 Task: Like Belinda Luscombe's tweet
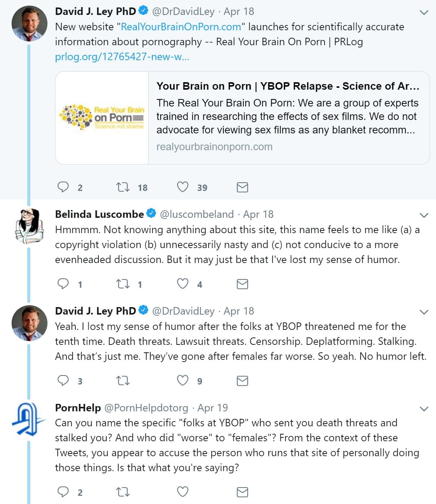point(182,284)
